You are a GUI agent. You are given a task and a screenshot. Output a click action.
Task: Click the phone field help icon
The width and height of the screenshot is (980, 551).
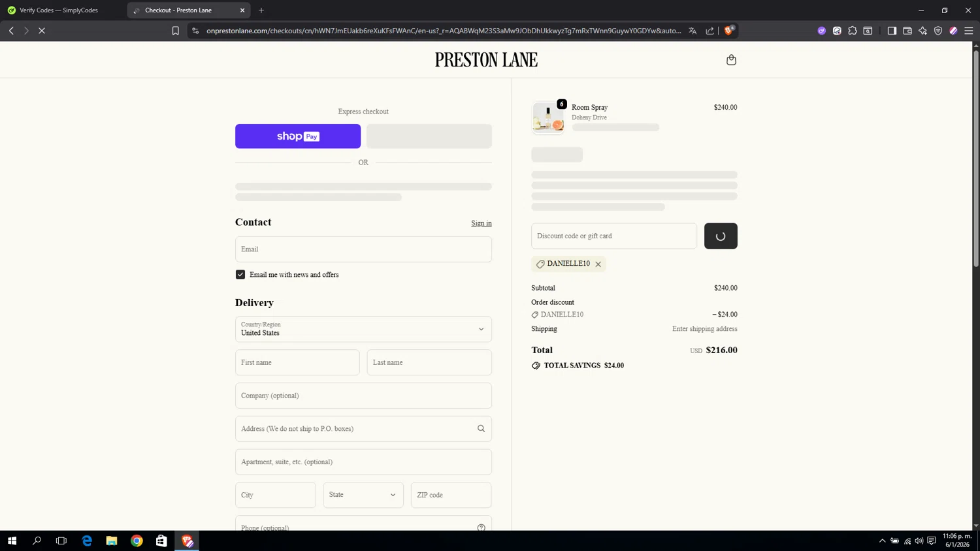pos(481,527)
